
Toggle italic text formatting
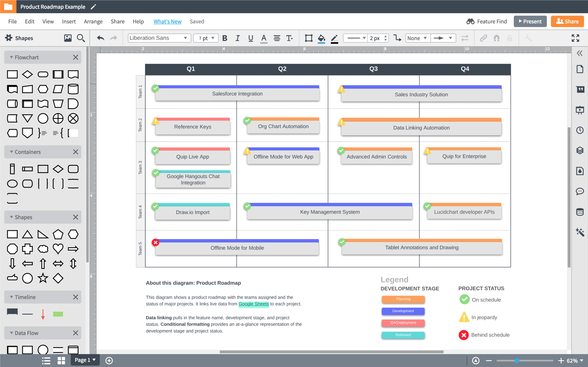click(238, 38)
